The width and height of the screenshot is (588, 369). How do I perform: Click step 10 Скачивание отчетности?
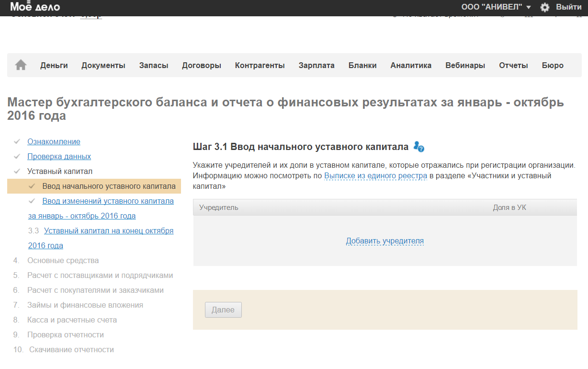click(71, 350)
